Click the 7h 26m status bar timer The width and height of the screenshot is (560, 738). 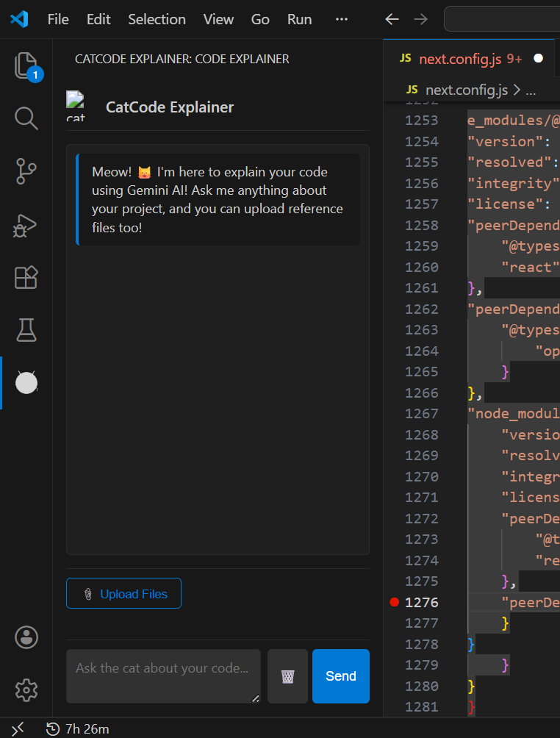(78, 729)
